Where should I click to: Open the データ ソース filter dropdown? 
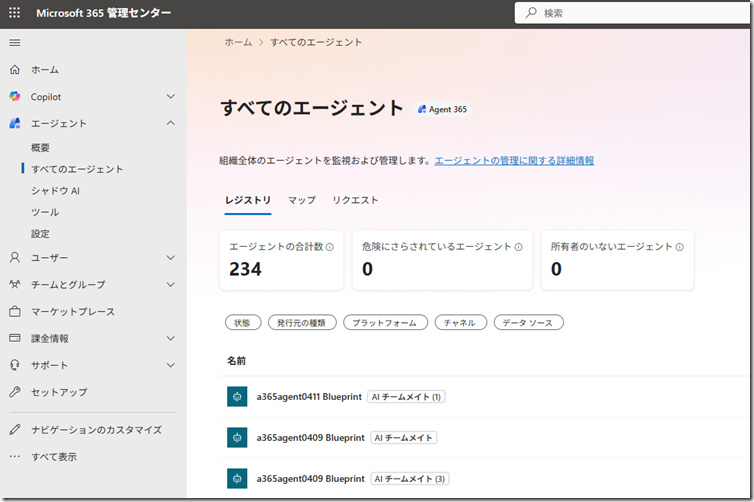point(528,323)
